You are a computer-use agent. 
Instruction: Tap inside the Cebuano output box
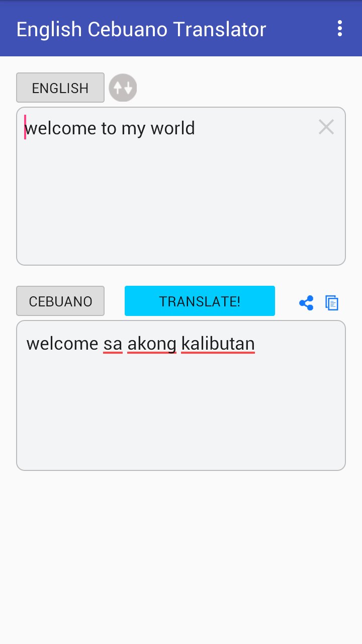point(181,395)
